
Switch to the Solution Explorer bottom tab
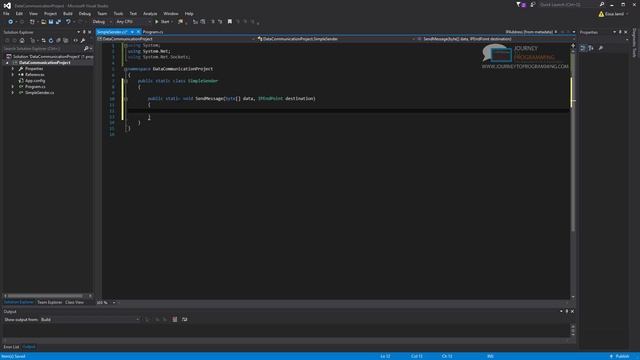coord(18,302)
